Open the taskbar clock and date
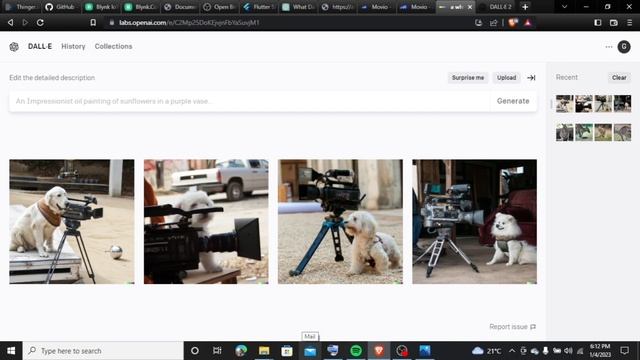The height and width of the screenshot is (360, 640). (600, 351)
